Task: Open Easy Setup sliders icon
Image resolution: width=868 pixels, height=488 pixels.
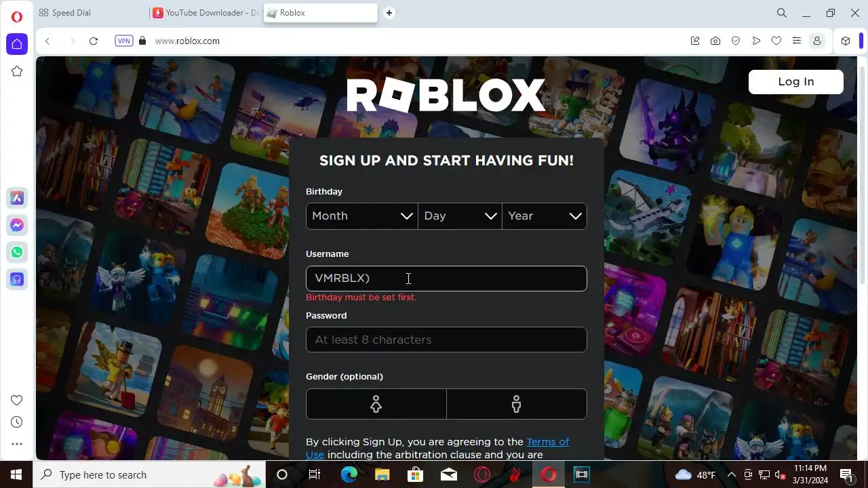Action: [797, 41]
